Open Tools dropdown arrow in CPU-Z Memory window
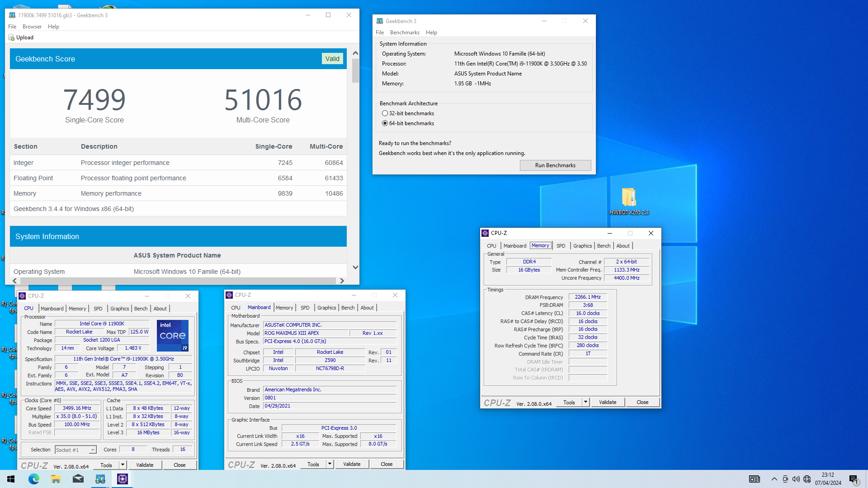This screenshot has height=488, width=868. pyautogui.click(x=585, y=402)
